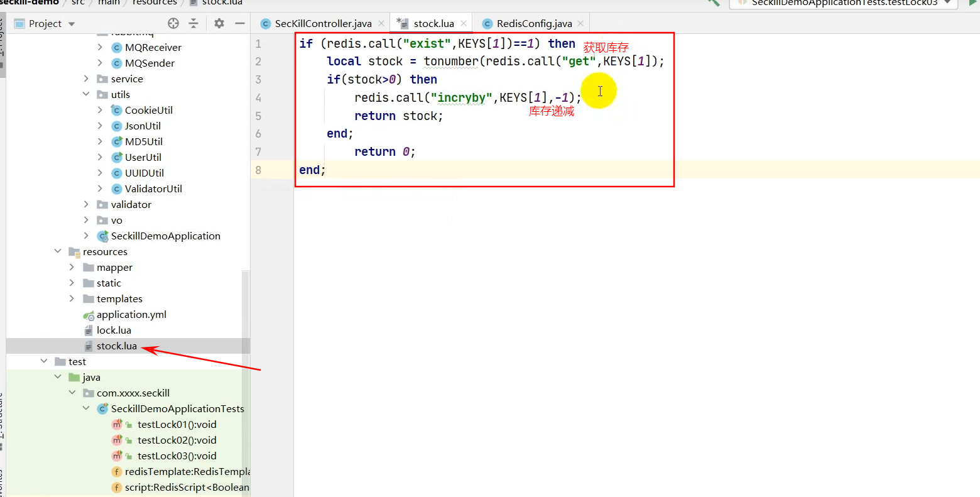Screen dimensions: 980x497
Task: Click the Build hammer icon
Action: pos(713,3)
